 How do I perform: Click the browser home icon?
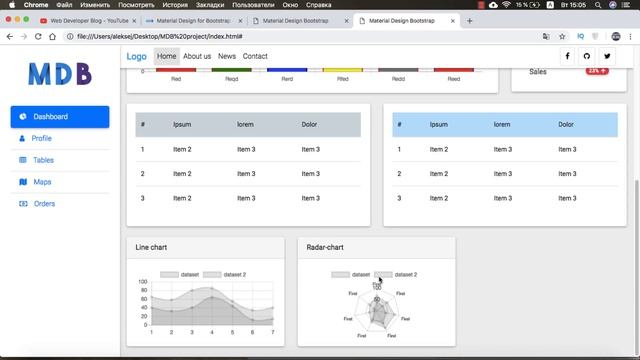[52, 36]
